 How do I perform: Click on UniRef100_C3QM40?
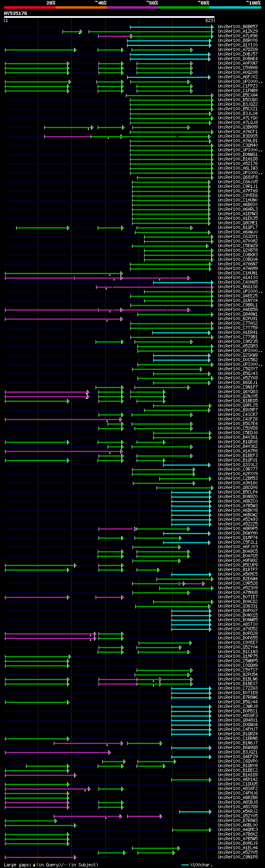pos(238,145)
